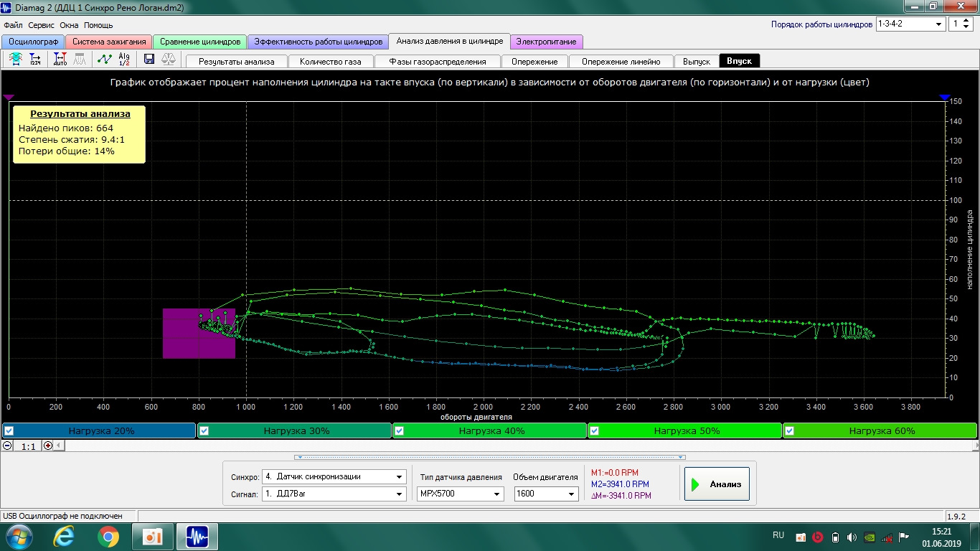Click the zoom out minus icon
Image resolution: width=980 pixels, height=551 pixels.
[x=7, y=446]
